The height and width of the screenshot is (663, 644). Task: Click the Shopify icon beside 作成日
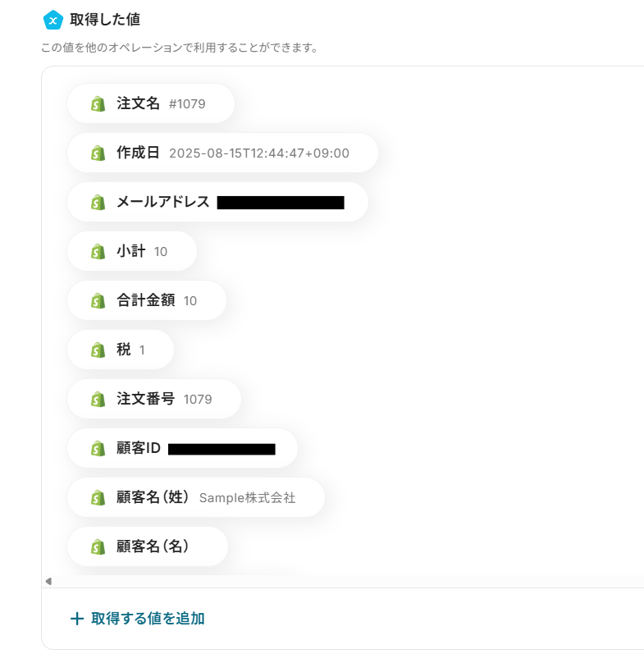tap(98, 153)
